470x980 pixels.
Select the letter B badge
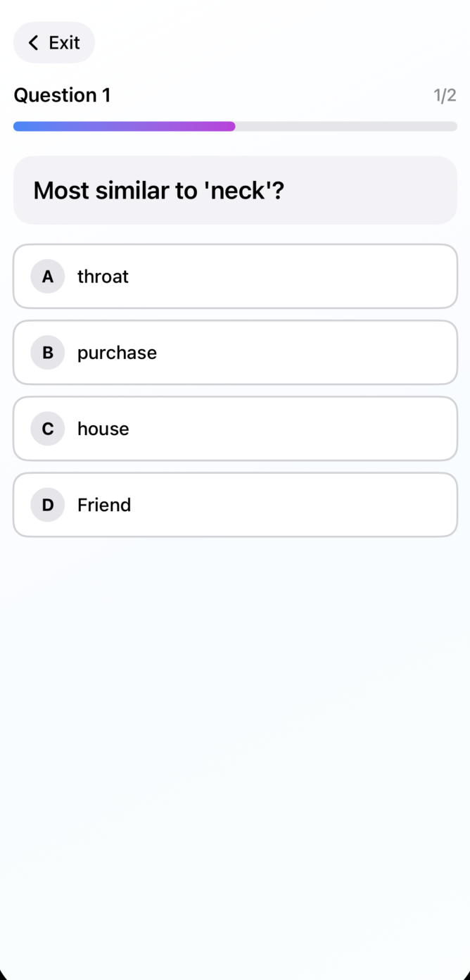tap(48, 353)
